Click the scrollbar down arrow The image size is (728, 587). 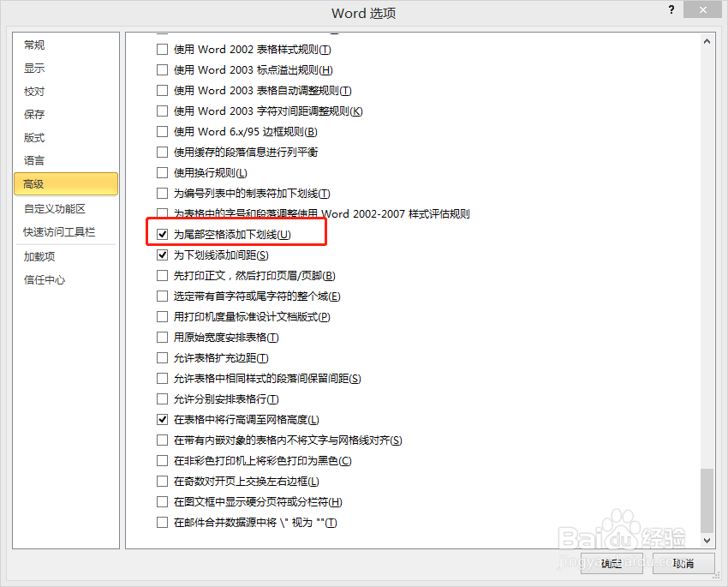pos(707,541)
